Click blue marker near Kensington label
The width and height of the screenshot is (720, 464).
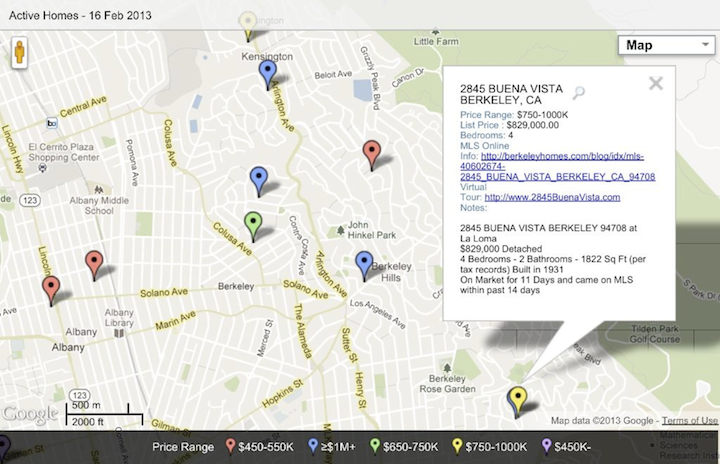coord(267,73)
